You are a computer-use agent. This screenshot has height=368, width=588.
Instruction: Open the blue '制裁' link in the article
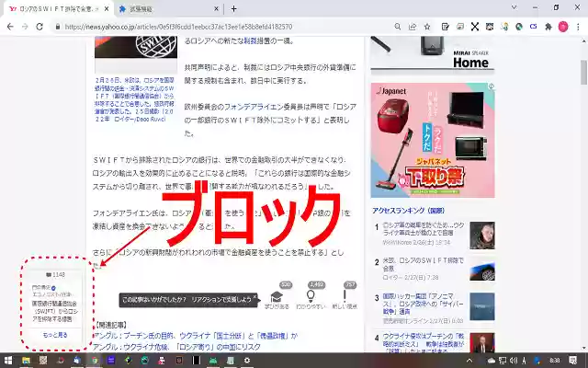[x=250, y=41]
